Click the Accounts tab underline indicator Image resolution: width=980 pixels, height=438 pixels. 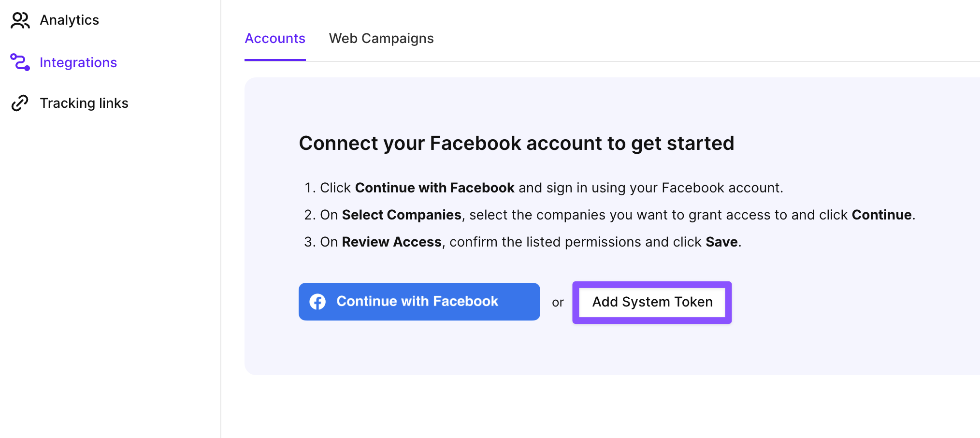pyautogui.click(x=274, y=59)
